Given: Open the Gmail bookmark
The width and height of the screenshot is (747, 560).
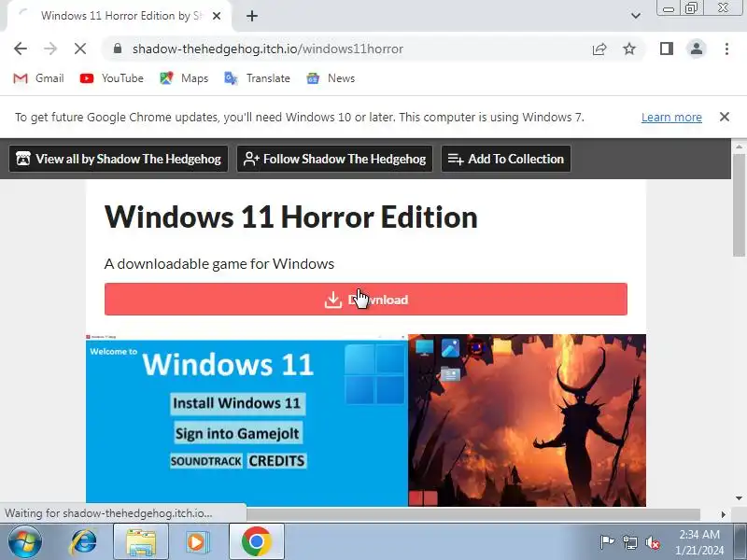Looking at the screenshot, I should [x=38, y=78].
